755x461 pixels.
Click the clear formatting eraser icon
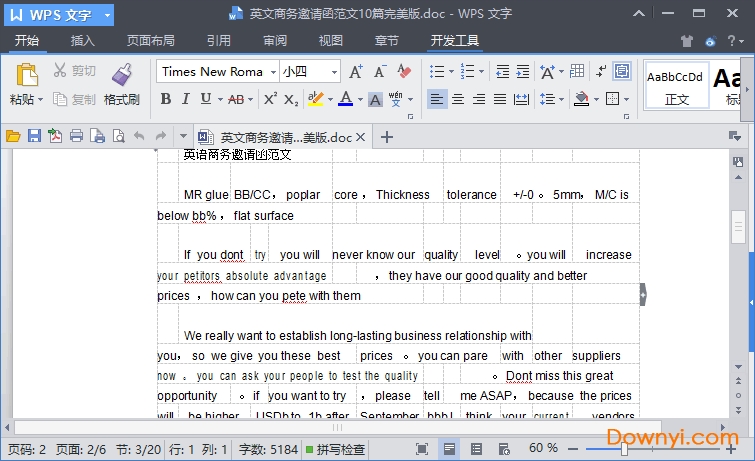tap(404, 72)
